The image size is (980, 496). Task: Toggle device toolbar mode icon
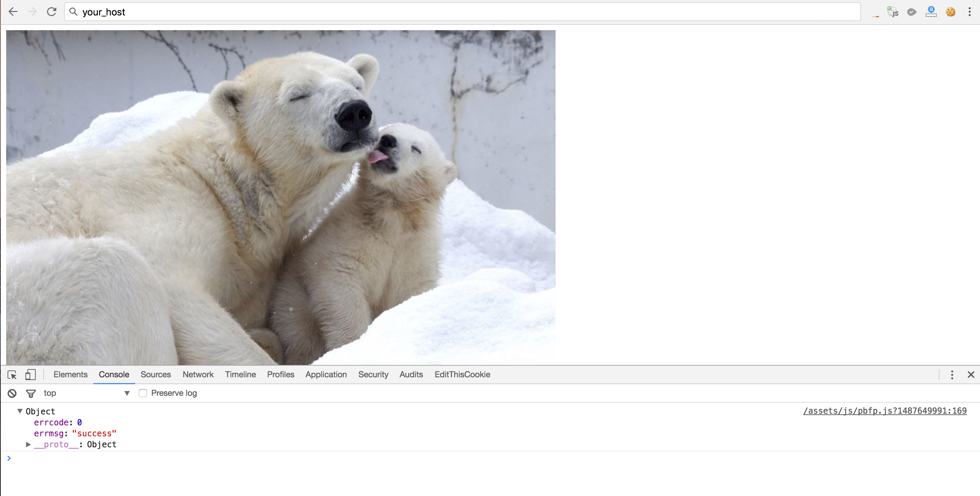(31, 375)
